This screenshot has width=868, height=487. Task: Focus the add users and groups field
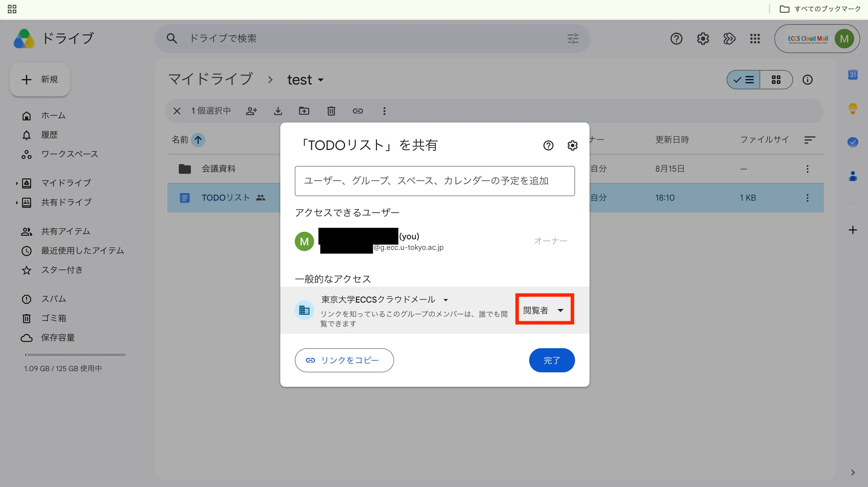coord(435,181)
